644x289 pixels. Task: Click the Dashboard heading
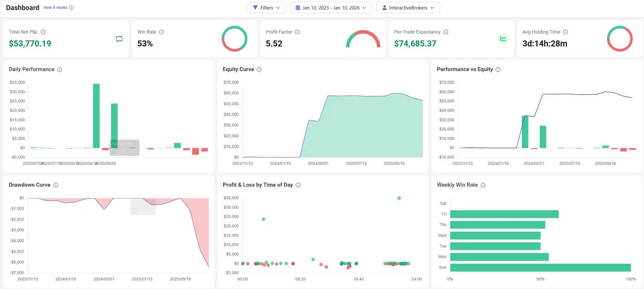tap(22, 7)
